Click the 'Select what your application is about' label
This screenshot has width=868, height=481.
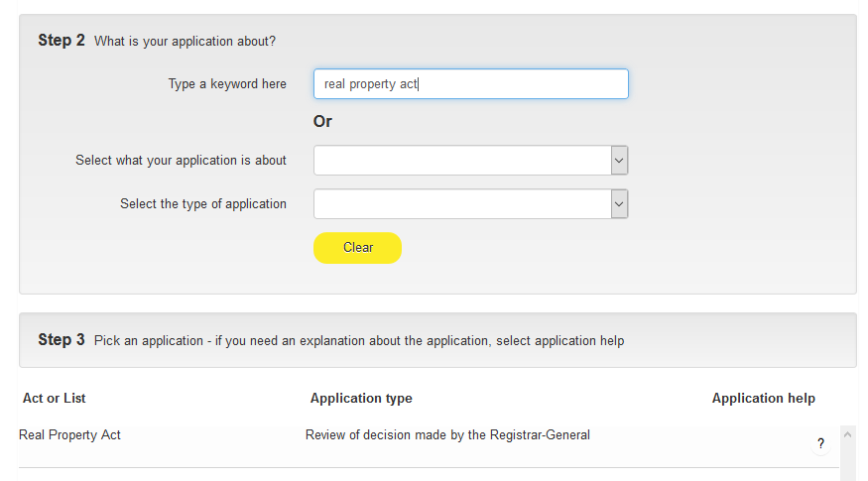click(181, 161)
